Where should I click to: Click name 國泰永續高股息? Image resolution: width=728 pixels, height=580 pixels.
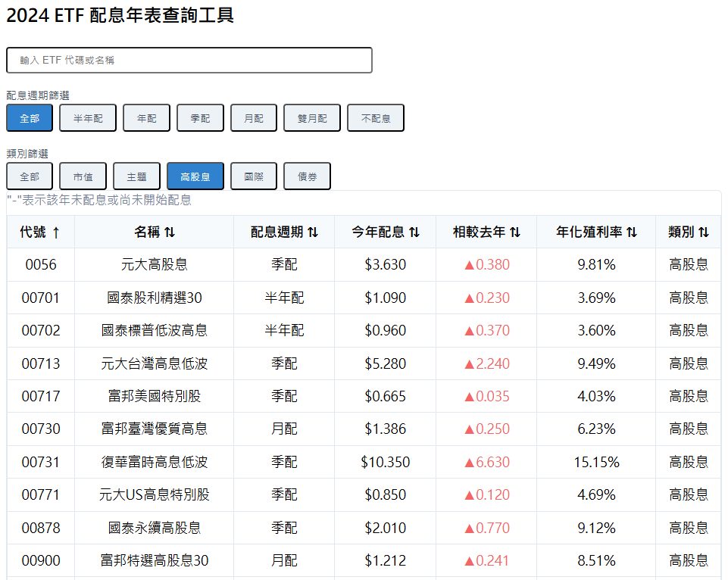(154, 528)
